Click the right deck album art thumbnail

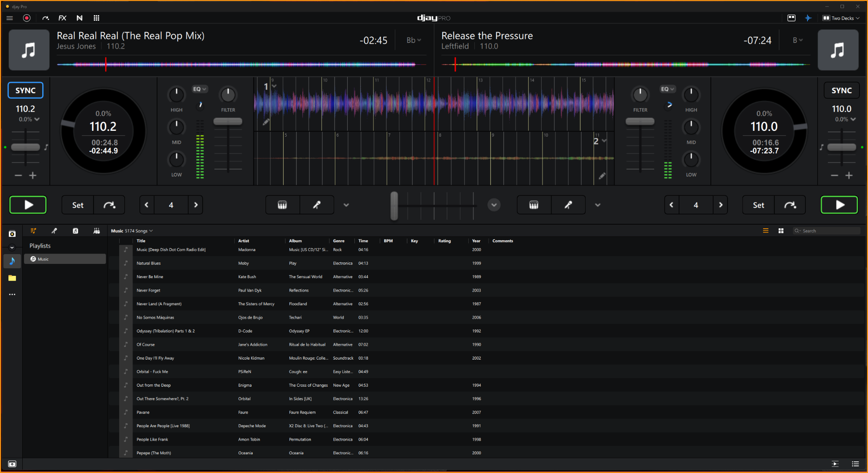click(x=838, y=50)
